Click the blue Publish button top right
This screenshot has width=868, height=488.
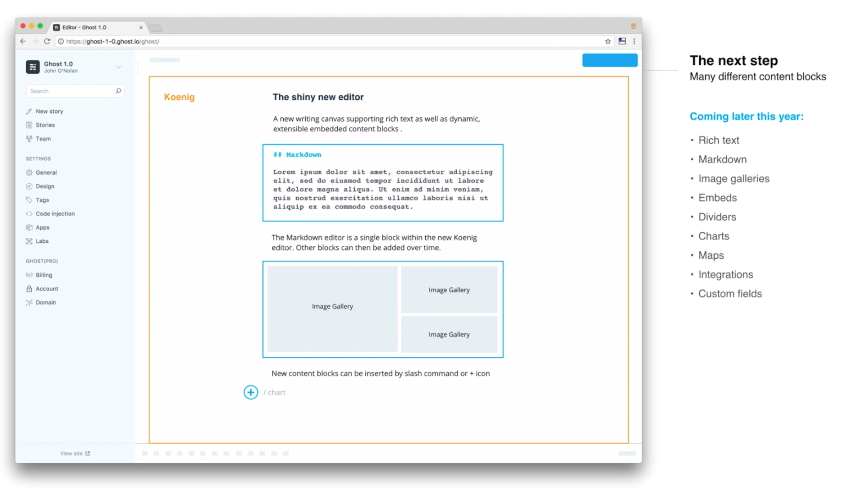(610, 60)
